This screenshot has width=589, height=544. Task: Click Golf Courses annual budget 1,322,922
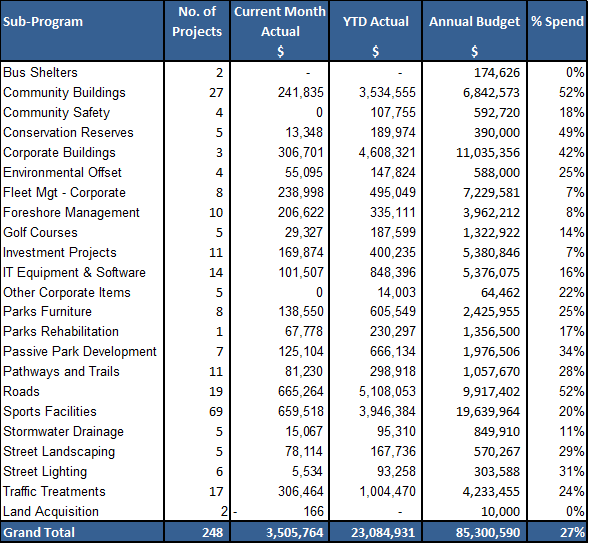[x=491, y=233]
